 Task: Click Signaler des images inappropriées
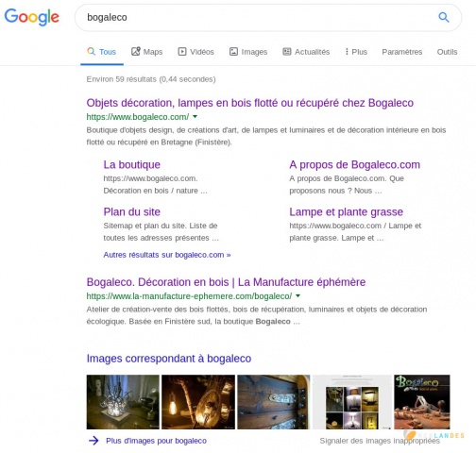[x=380, y=441]
